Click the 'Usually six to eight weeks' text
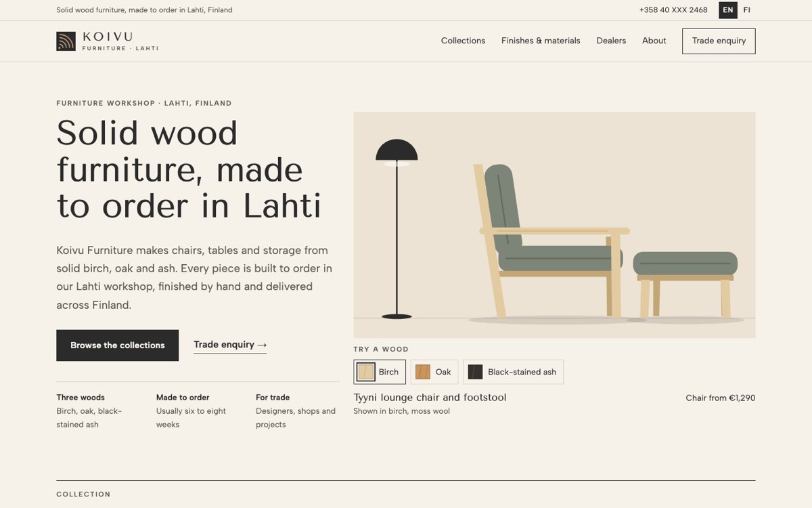 [191, 418]
